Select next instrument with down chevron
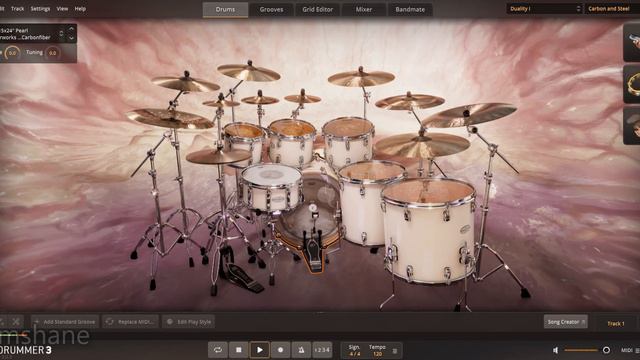This screenshot has width=640, height=360. coord(71,38)
